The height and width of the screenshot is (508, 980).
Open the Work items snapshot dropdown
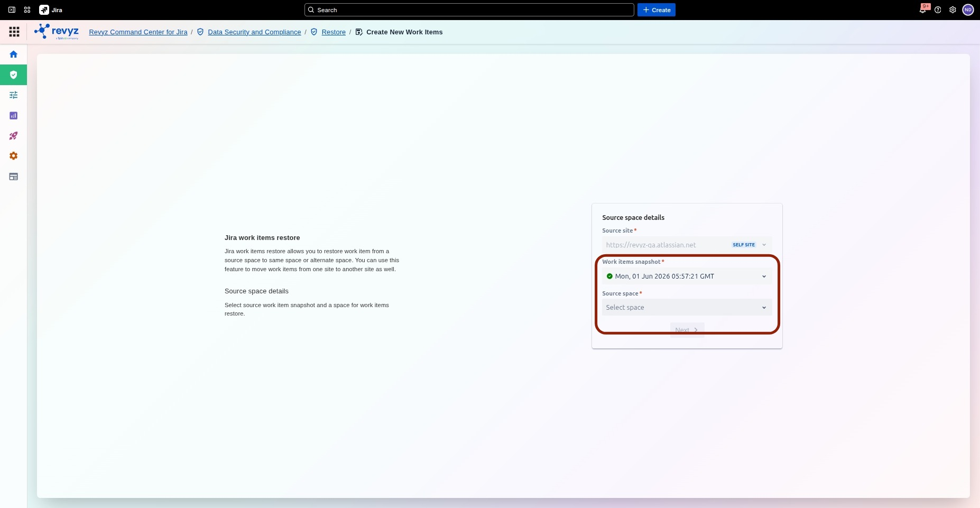(687, 276)
